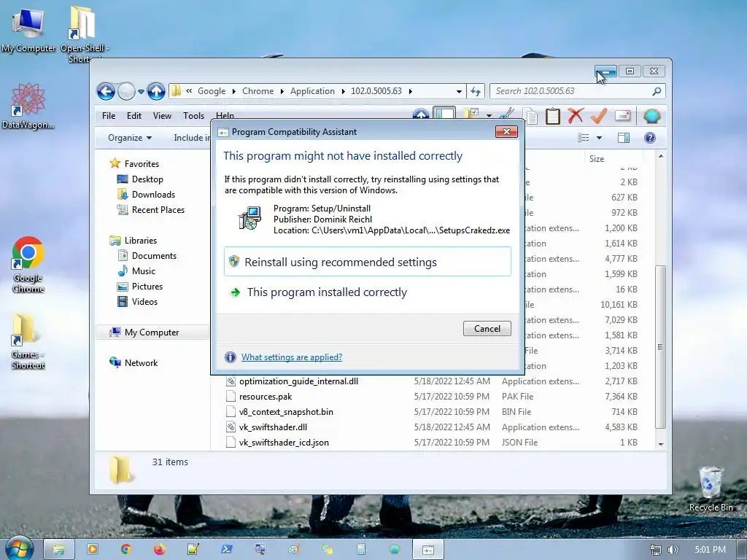Click the Chrome taskbar icon

coord(125,549)
